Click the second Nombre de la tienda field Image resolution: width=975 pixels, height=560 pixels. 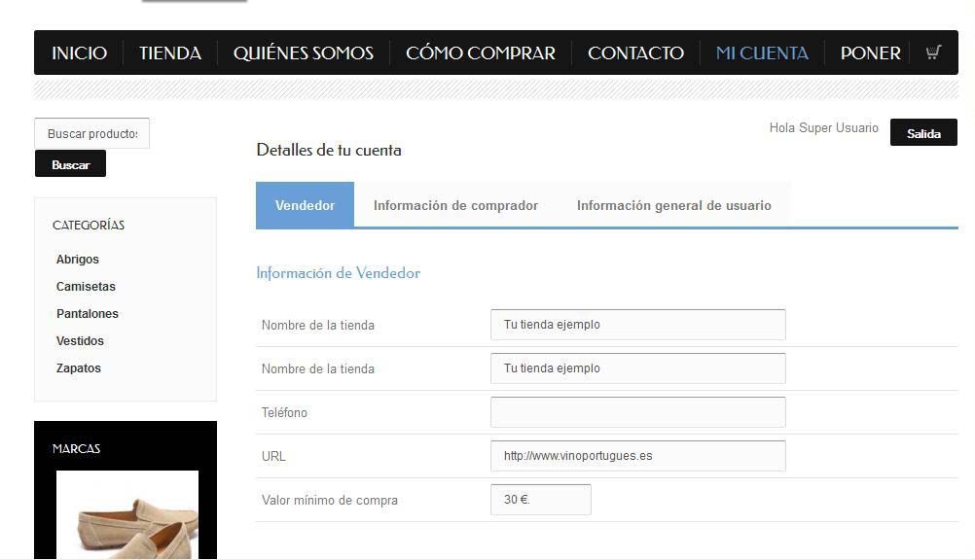click(638, 368)
